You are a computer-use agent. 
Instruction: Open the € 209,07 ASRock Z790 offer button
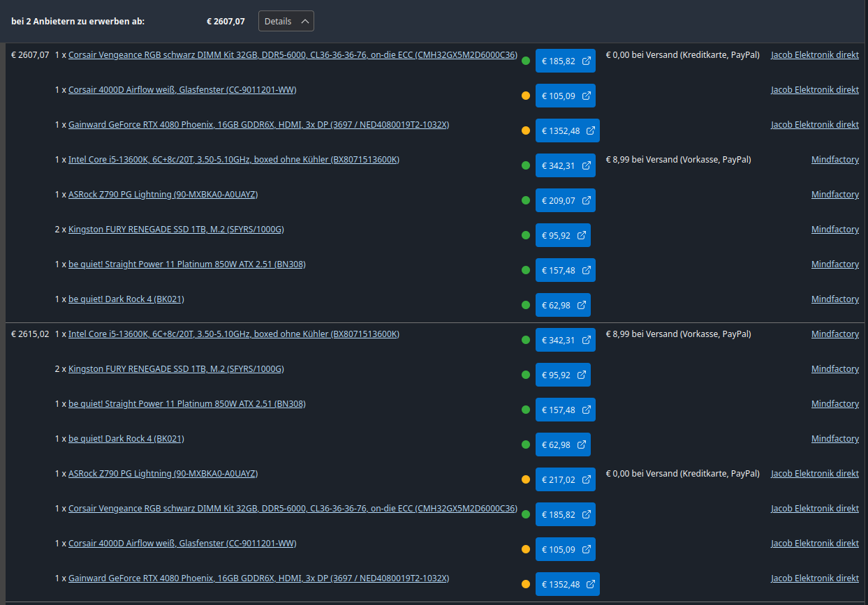566,200
